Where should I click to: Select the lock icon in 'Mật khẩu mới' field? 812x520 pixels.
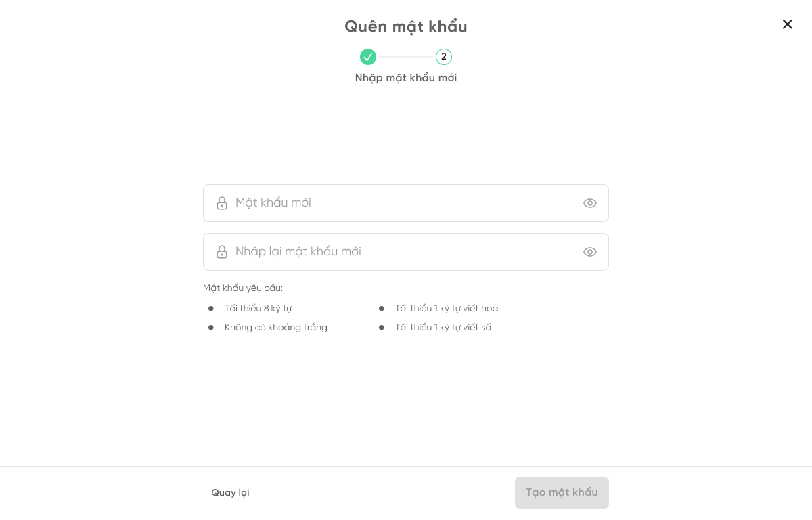pyautogui.click(x=222, y=202)
